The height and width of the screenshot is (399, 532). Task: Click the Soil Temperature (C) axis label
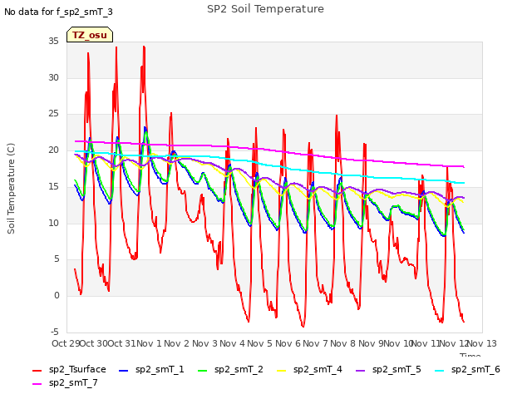[x=11, y=189]
